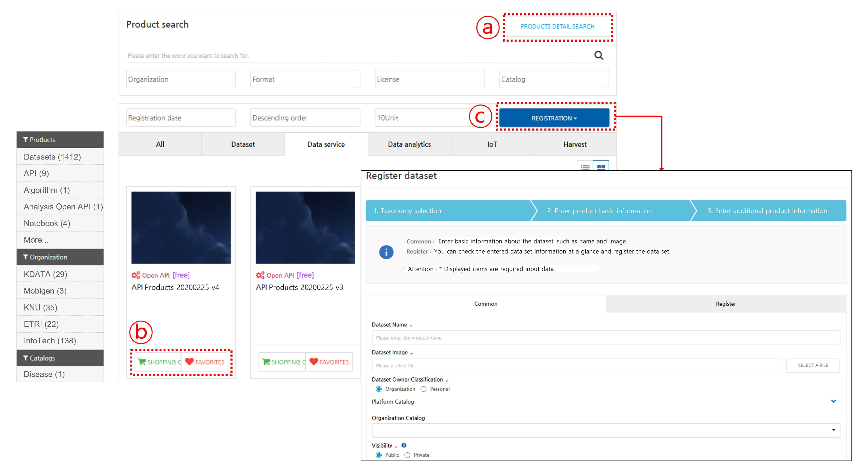Open the REGISTRATION dropdown button
Screen dimensions: 868x475
click(554, 118)
